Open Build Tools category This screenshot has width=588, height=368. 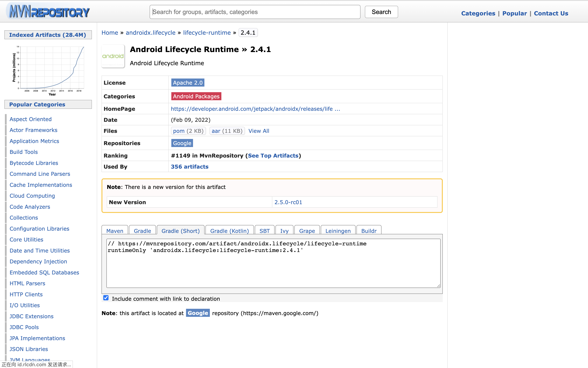click(x=24, y=152)
